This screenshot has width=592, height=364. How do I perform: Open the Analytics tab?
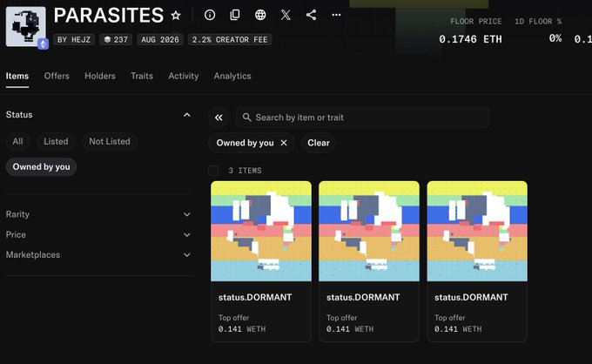click(x=232, y=76)
